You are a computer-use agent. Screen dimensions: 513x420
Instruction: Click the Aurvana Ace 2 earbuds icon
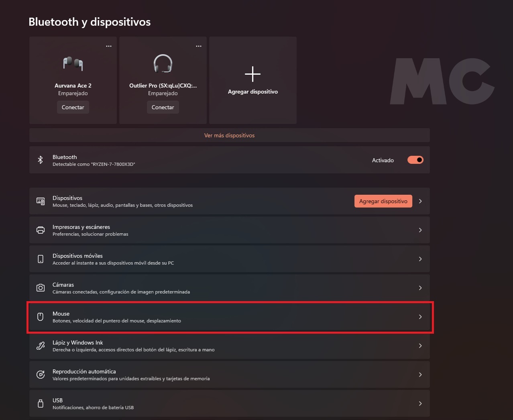pyautogui.click(x=73, y=63)
